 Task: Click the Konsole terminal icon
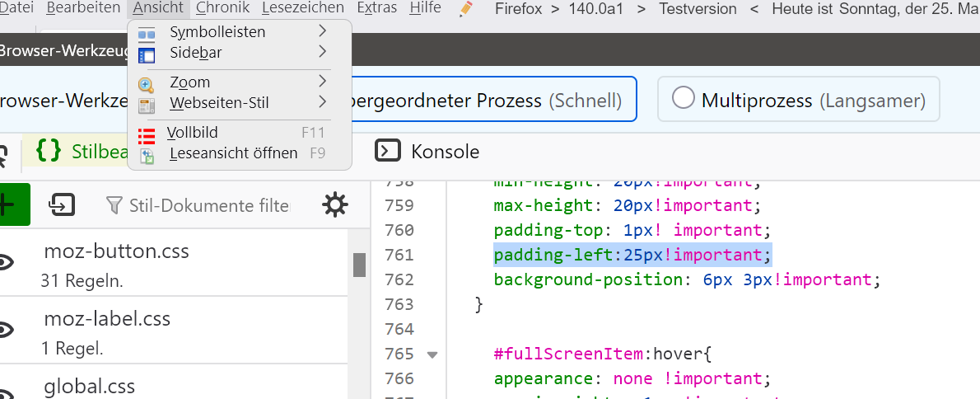(x=387, y=151)
